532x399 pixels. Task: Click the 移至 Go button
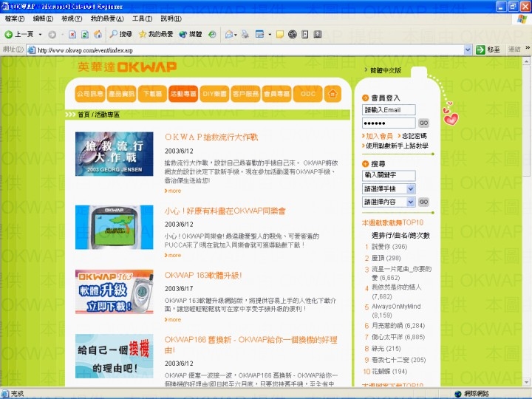tap(488, 50)
